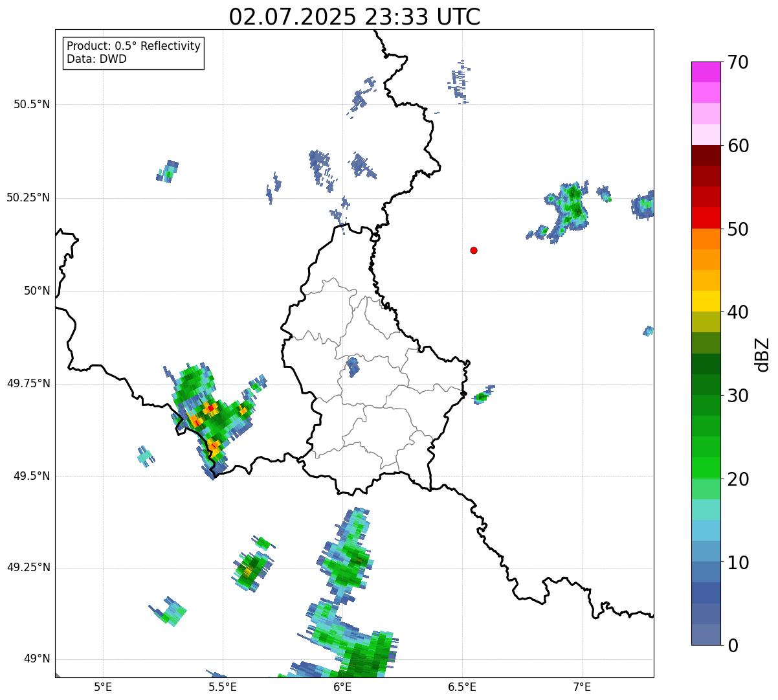Click the dark maroon swatch just below 60 dBZ
Viewport: 778px width, 700px height.
tap(706, 155)
